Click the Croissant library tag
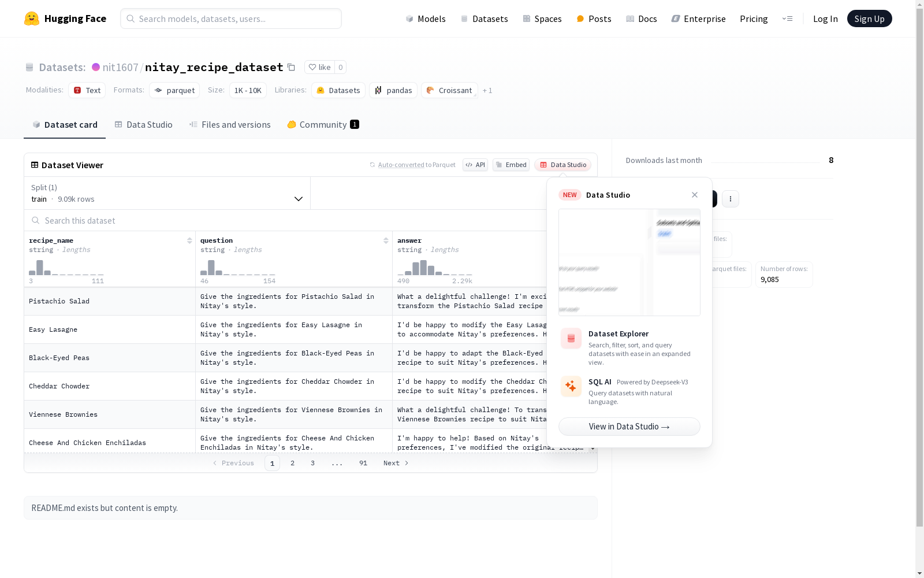This screenshot has height=578, width=924. coord(449,90)
